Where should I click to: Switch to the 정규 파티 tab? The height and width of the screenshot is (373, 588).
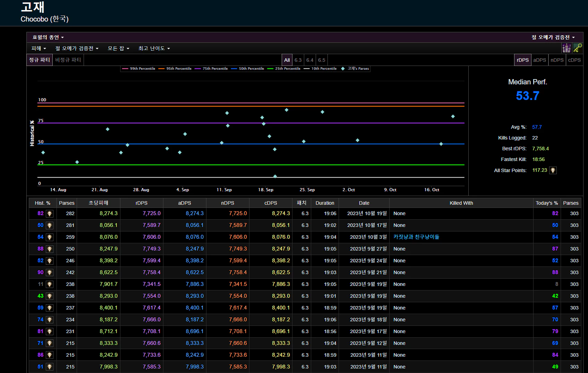click(x=40, y=60)
